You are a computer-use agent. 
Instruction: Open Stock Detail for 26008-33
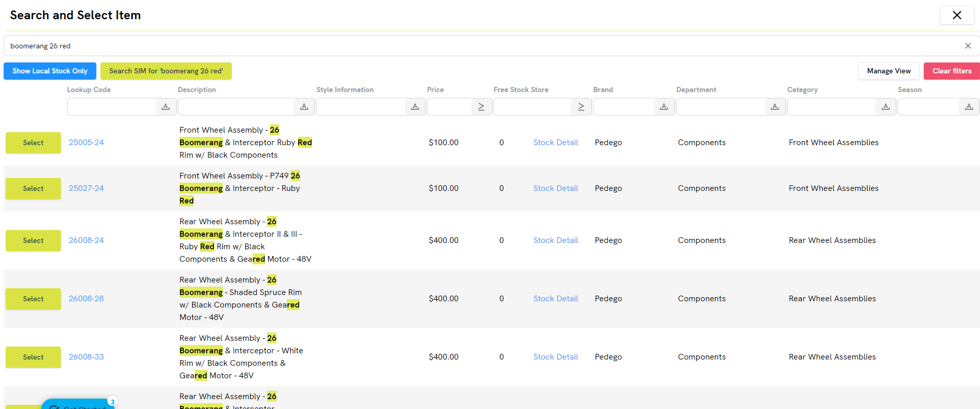556,357
